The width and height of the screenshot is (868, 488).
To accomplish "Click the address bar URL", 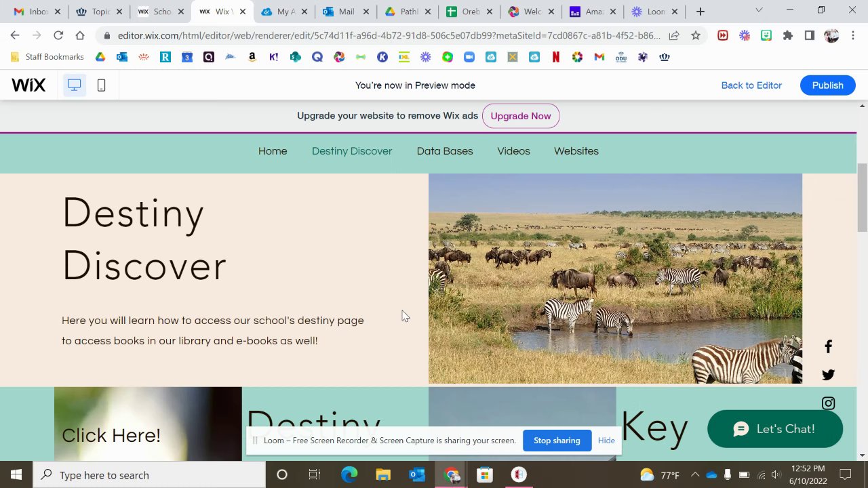I will [x=389, y=35].
